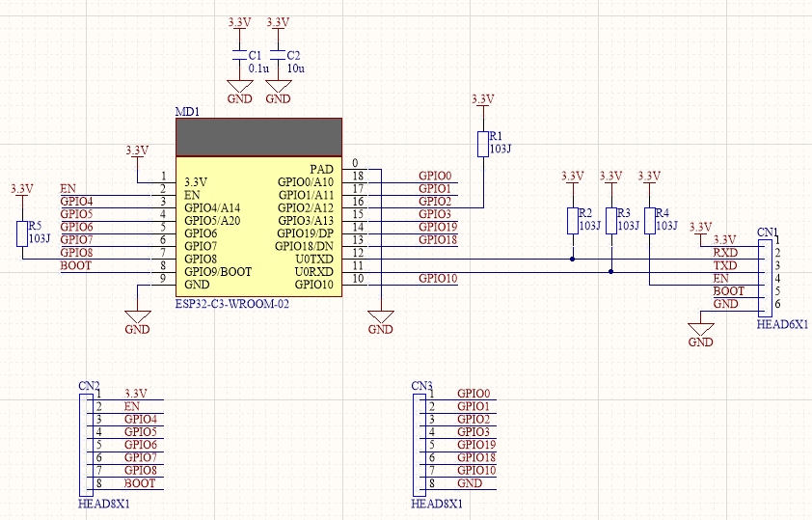The width and height of the screenshot is (812, 520).
Task: Select the ESP32-C3-WROOM-02 part label
Action: pyautogui.click(x=232, y=304)
